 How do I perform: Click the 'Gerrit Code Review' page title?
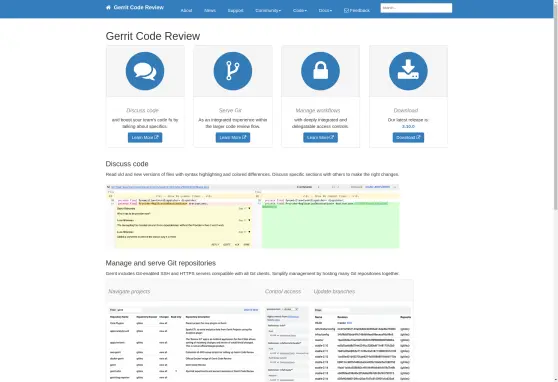click(x=153, y=36)
